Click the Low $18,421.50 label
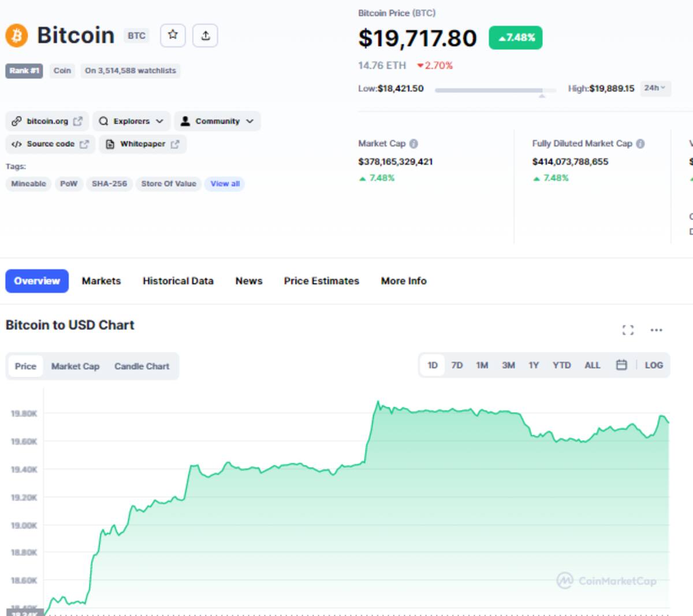 (390, 88)
